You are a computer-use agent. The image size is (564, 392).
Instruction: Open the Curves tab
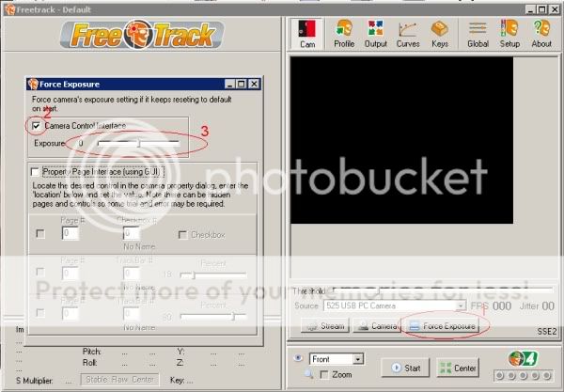coord(408,34)
